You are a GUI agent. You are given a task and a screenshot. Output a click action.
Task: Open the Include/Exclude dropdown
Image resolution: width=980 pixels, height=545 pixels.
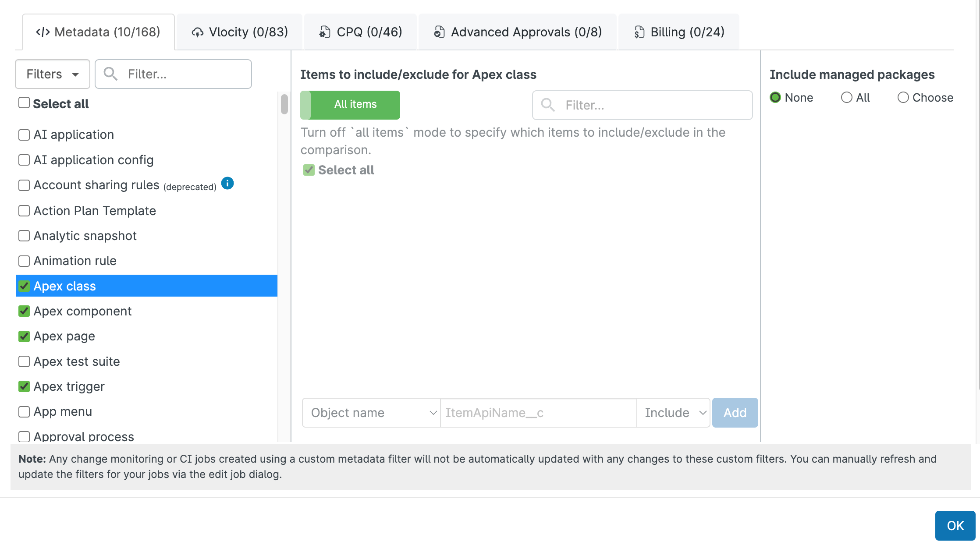coord(673,413)
